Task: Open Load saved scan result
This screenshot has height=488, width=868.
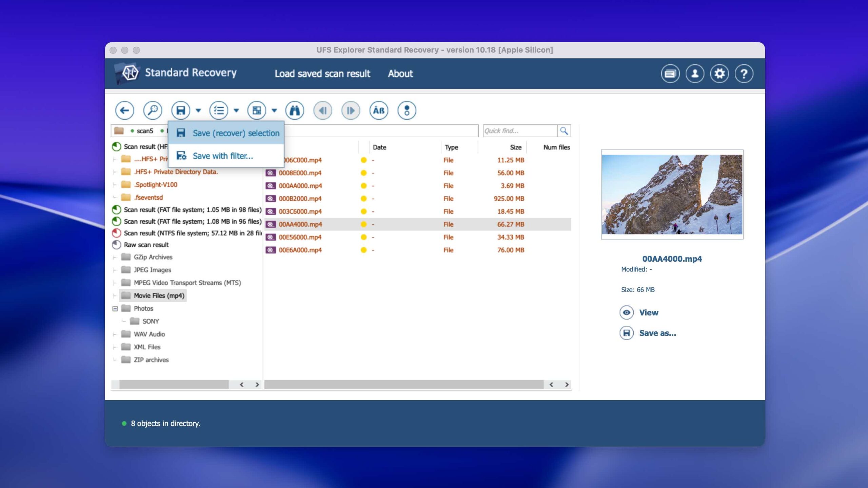Action: click(x=322, y=74)
